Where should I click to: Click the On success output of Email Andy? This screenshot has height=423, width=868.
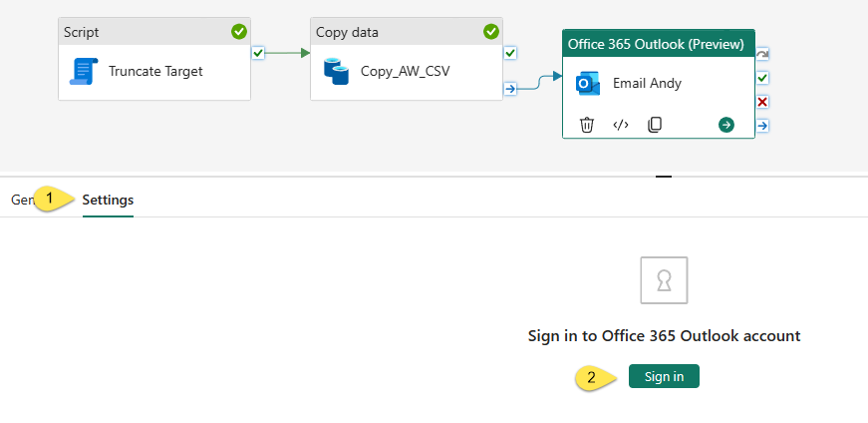coord(762,78)
